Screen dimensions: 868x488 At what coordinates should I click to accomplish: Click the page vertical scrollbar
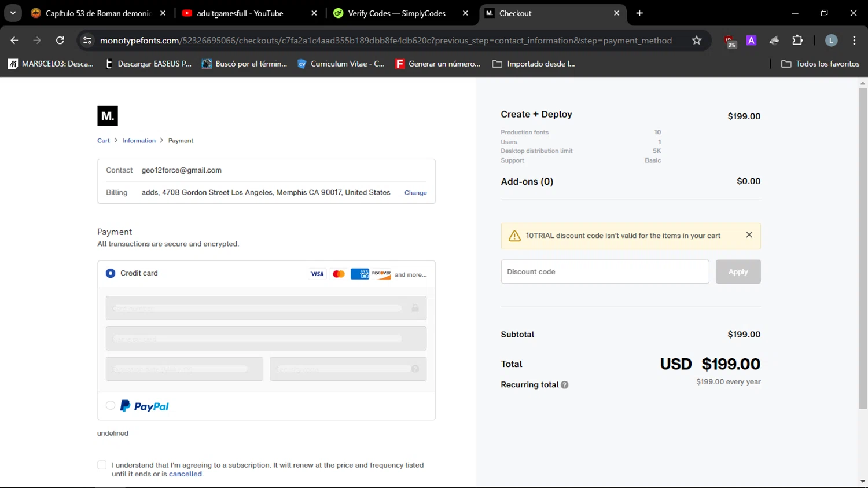pos(863,249)
